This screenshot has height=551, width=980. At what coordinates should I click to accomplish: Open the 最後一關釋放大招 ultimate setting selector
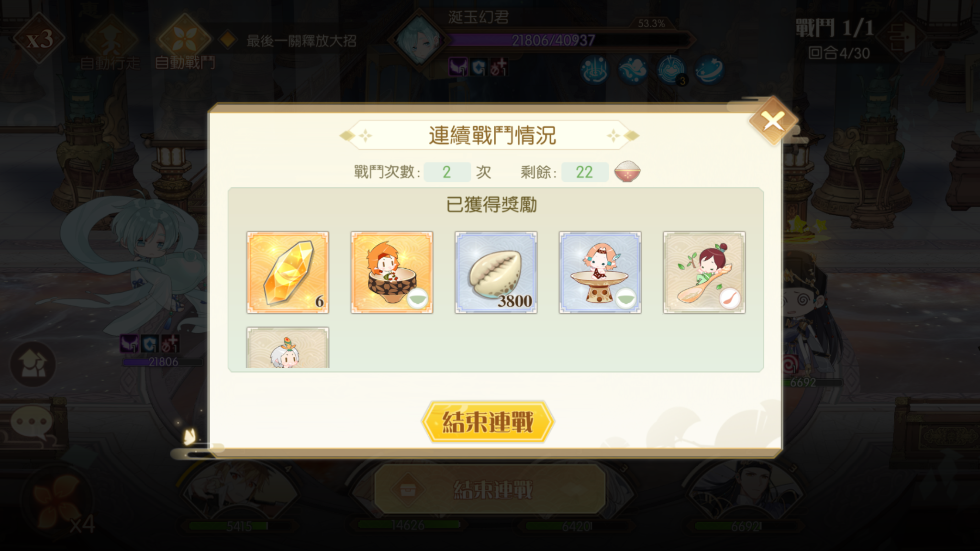click(x=289, y=41)
